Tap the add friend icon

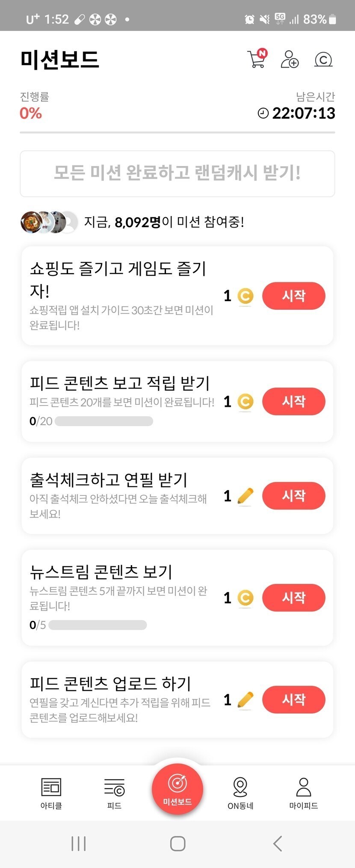point(290,59)
